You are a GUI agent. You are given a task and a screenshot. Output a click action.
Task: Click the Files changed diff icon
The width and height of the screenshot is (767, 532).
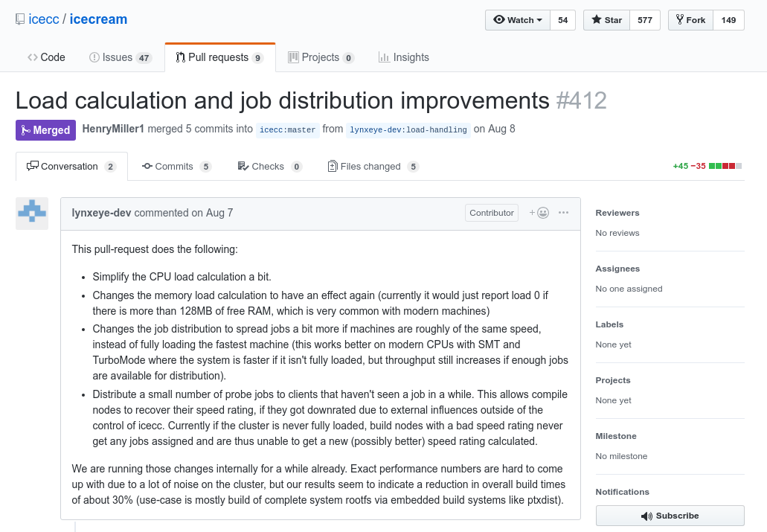point(333,166)
